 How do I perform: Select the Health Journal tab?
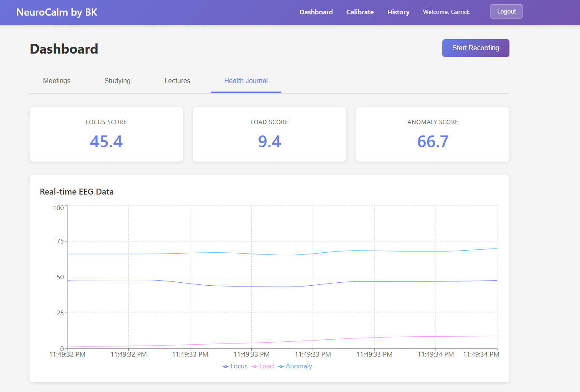(246, 81)
